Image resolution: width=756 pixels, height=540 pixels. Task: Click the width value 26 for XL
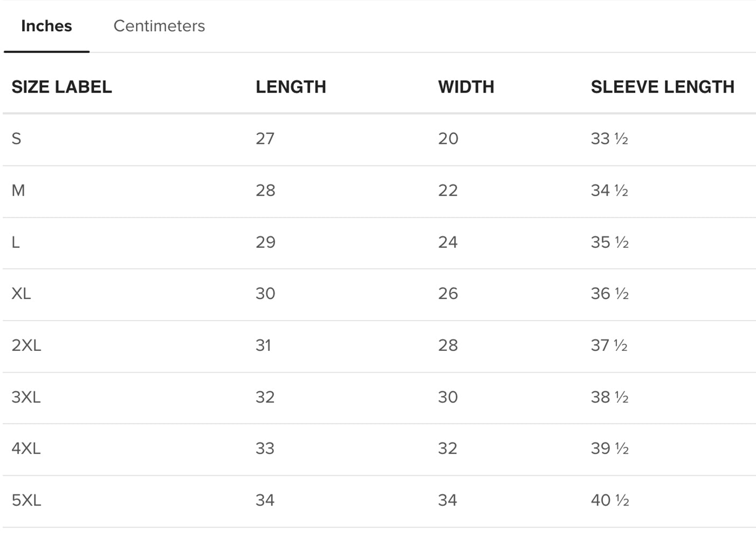point(448,293)
